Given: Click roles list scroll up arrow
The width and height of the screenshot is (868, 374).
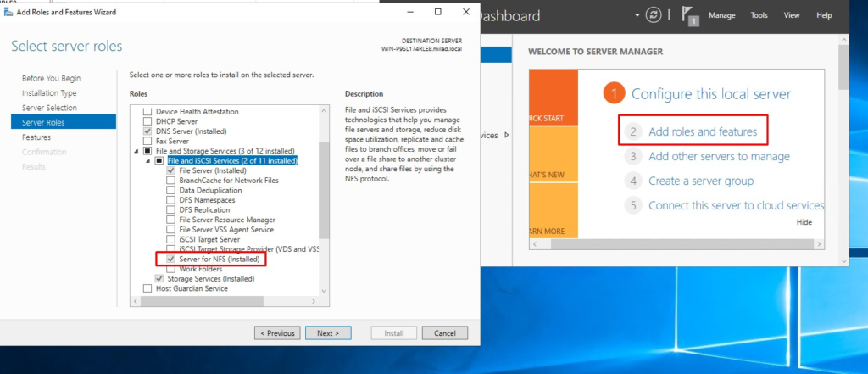Looking at the screenshot, I should pos(325,109).
